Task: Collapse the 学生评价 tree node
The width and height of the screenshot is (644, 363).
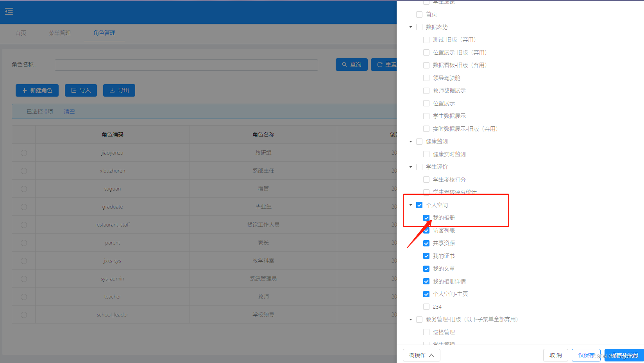Action: 410,167
